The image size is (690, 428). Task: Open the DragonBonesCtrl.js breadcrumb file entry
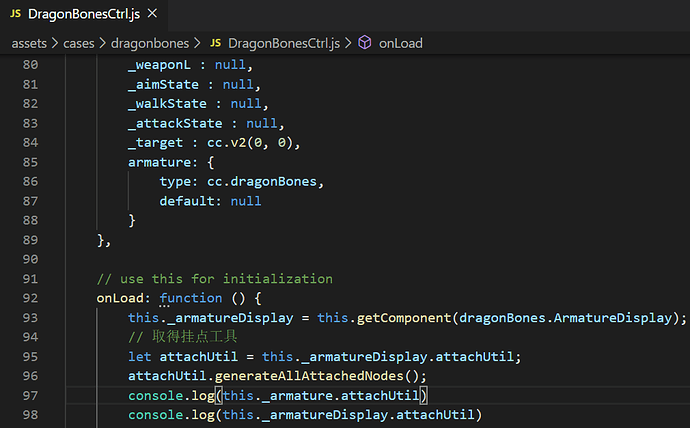(x=284, y=43)
